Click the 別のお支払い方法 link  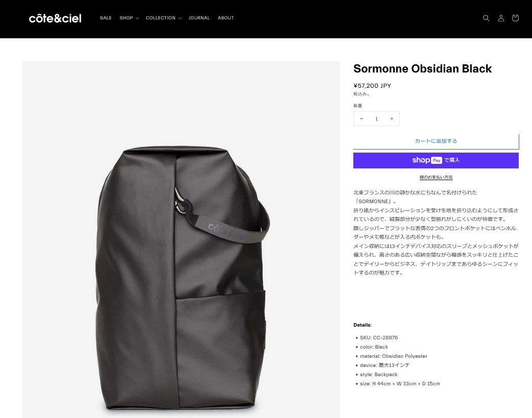pos(436,177)
